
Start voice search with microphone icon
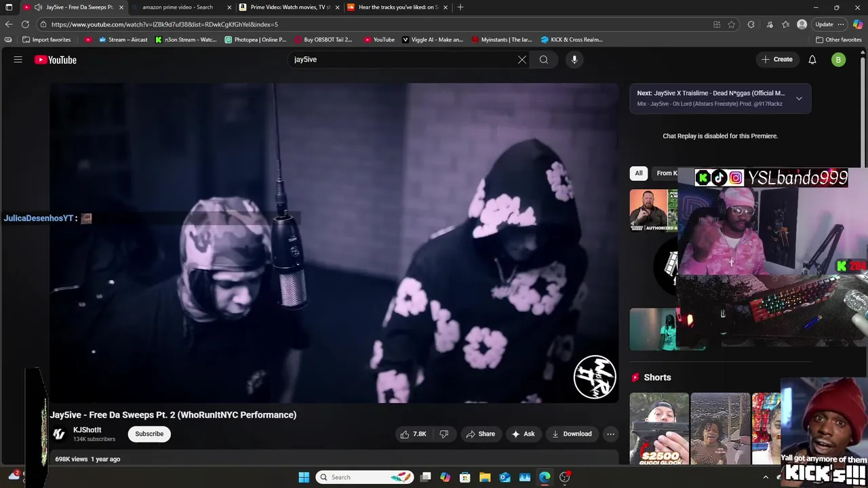click(x=574, y=60)
